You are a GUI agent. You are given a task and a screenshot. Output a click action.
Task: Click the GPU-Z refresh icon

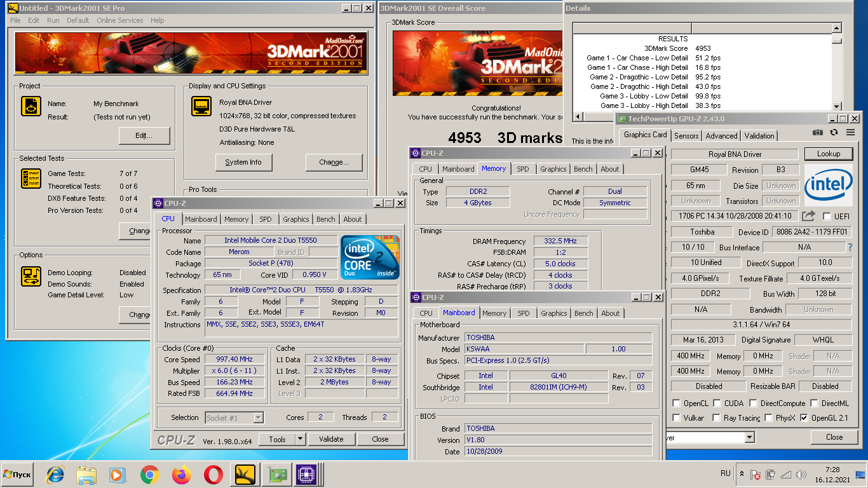834,132
